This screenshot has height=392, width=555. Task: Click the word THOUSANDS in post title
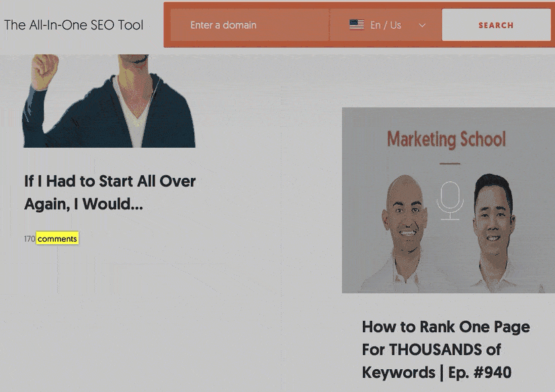coord(435,350)
